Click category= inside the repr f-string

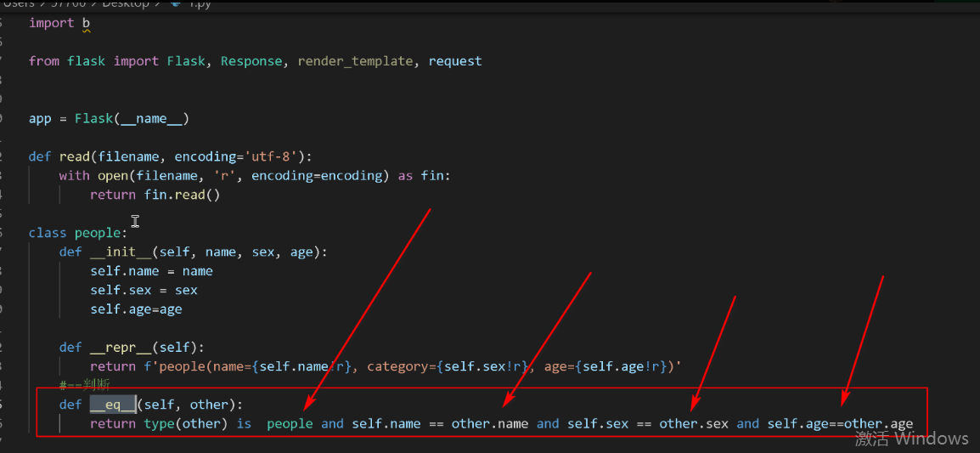(x=401, y=366)
